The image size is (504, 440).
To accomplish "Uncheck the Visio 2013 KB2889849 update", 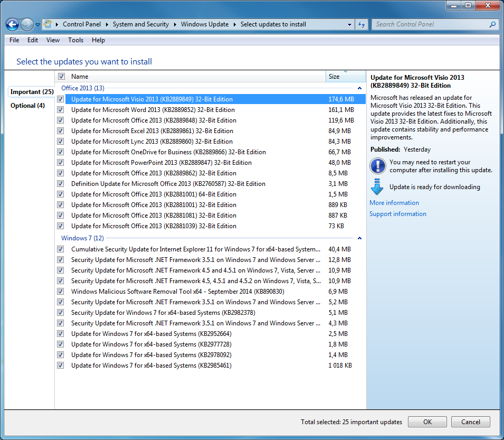I will [x=61, y=99].
